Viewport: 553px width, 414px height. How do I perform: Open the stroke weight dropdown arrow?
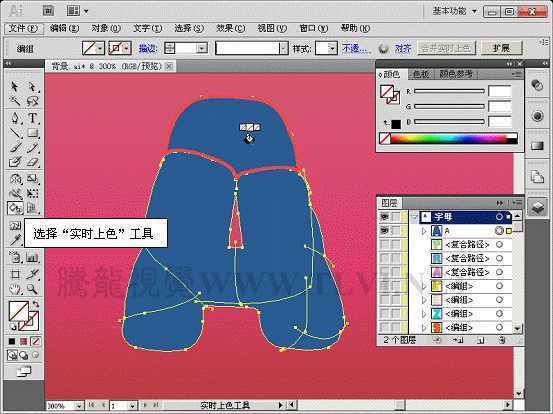click(202, 48)
